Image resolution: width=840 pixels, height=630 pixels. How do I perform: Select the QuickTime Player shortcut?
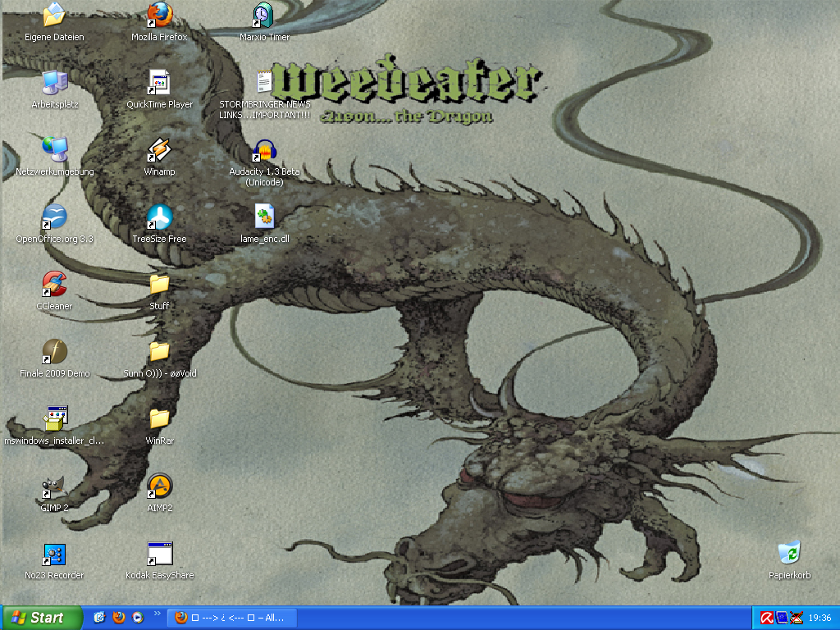click(x=159, y=83)
